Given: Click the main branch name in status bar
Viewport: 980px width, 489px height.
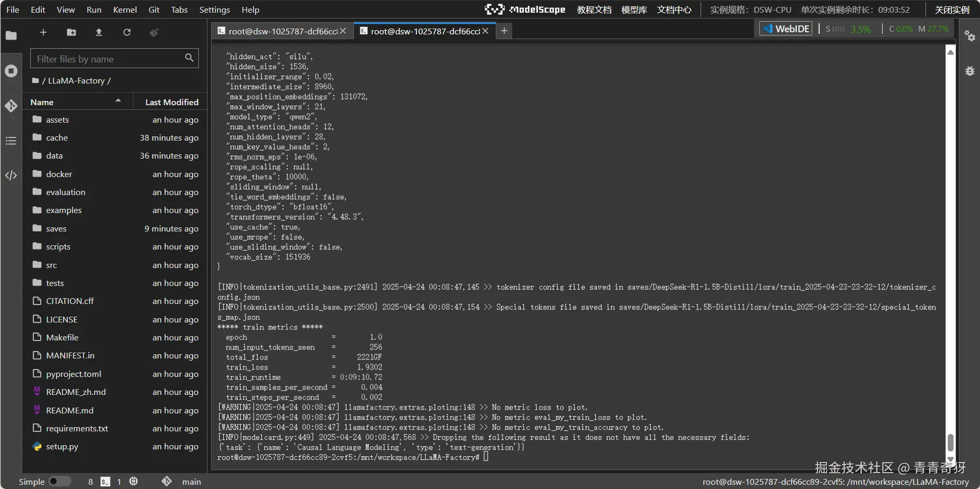Looking at the screenshot, I should click(192, 482).
